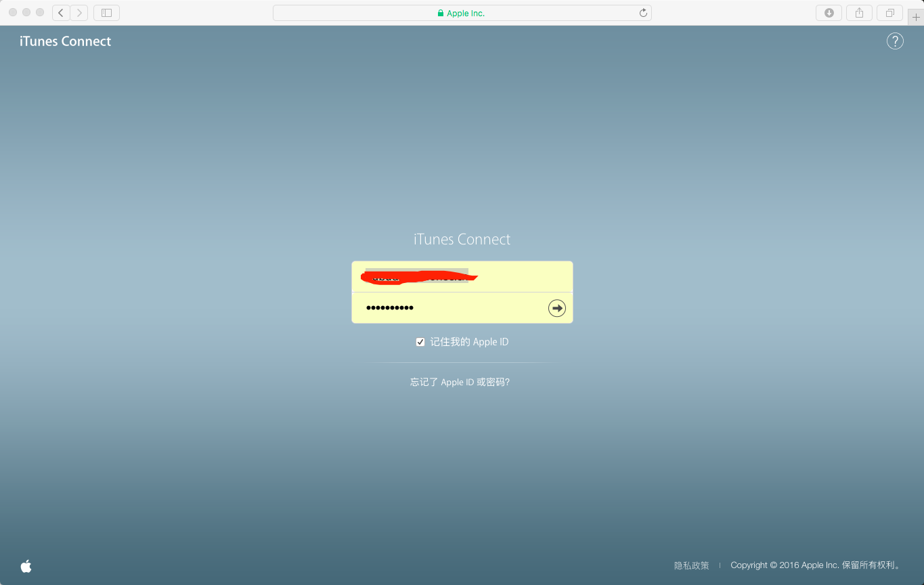
Task: Click the password field
Action: click(x=462, y=308)
